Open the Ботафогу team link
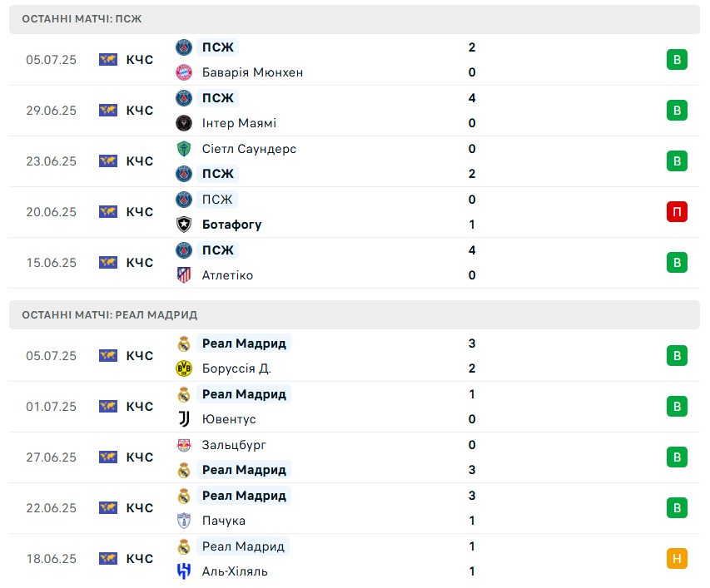Screen dimensions: 710x588 pos(231,225)
